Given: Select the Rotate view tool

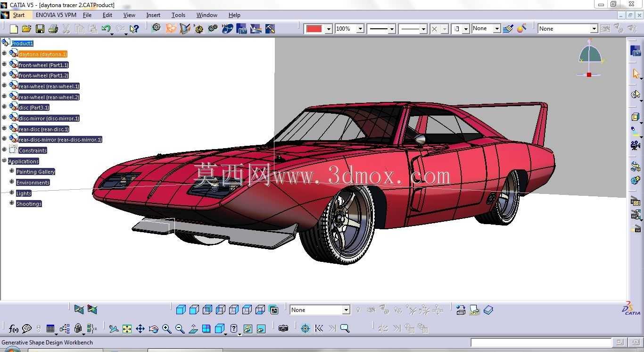Looking at the screenshot, I should tap(153, 329).
